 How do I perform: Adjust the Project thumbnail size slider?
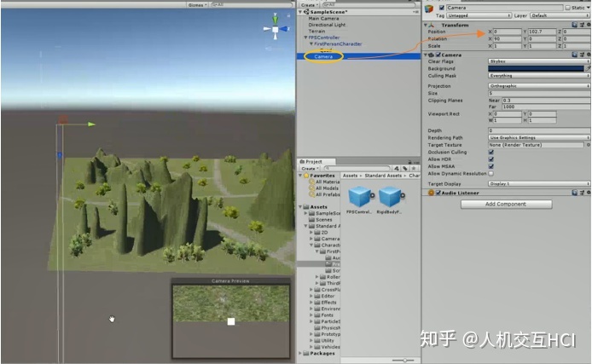click(403, 361)
